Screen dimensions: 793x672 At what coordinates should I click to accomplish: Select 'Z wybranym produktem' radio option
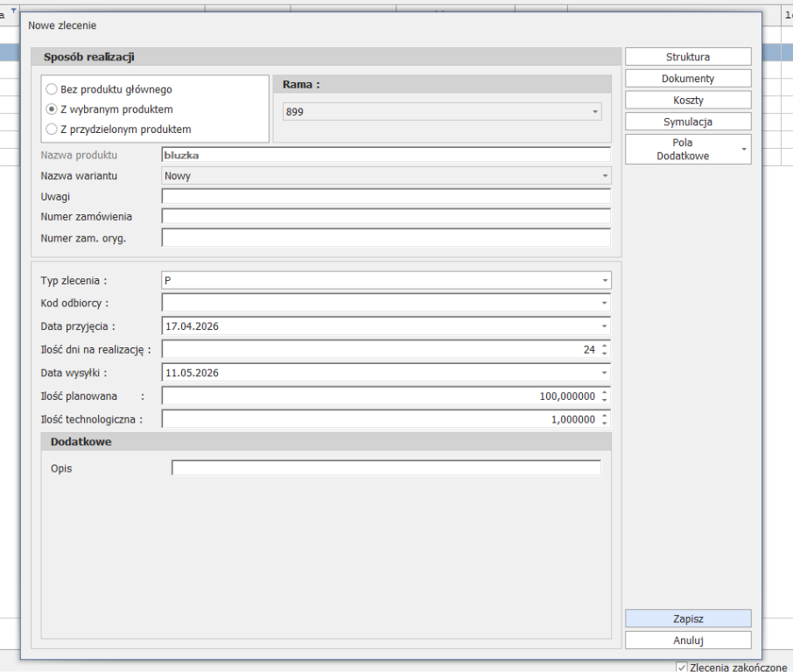click(53, 109)
